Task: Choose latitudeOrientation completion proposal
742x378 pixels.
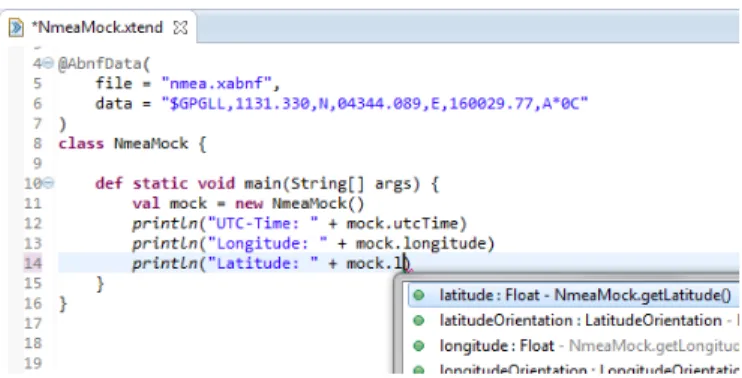Action: (574, 320)
